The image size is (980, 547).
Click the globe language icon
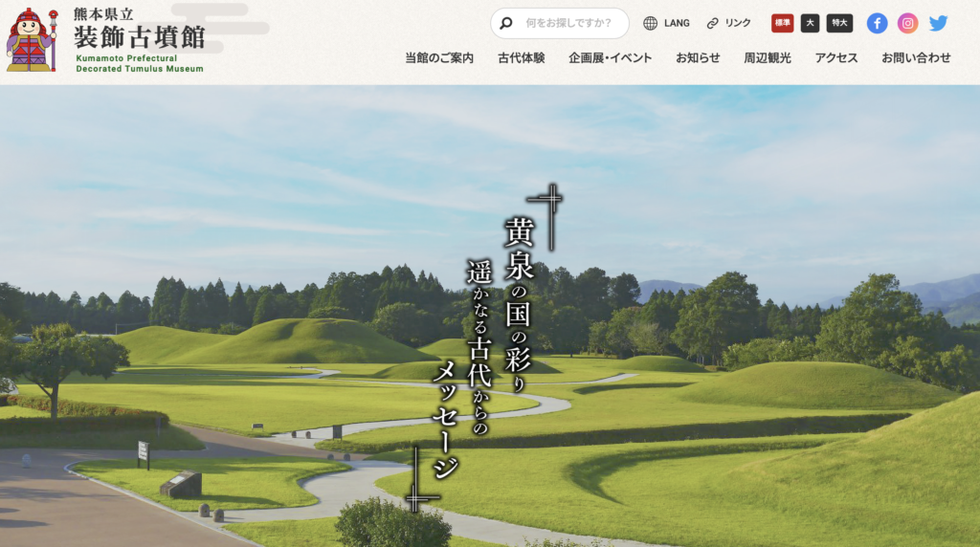(651, 23)
